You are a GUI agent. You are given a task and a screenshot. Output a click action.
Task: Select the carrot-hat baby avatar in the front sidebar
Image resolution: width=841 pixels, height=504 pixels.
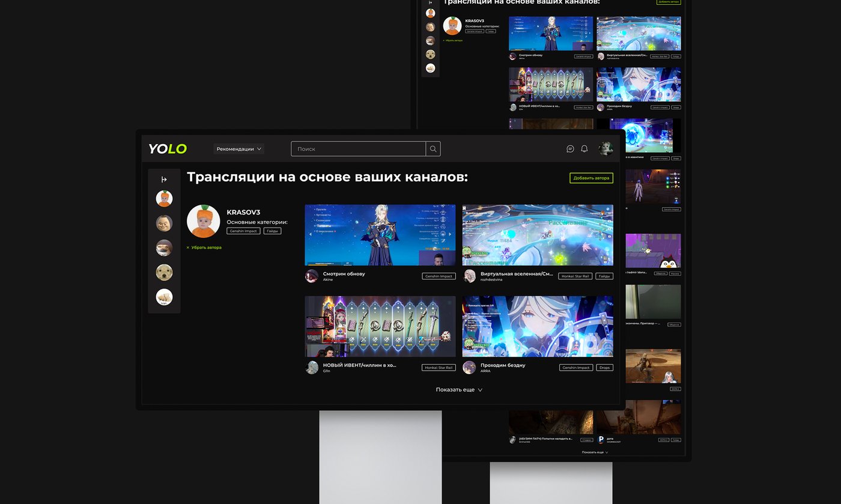pos(164,199)
